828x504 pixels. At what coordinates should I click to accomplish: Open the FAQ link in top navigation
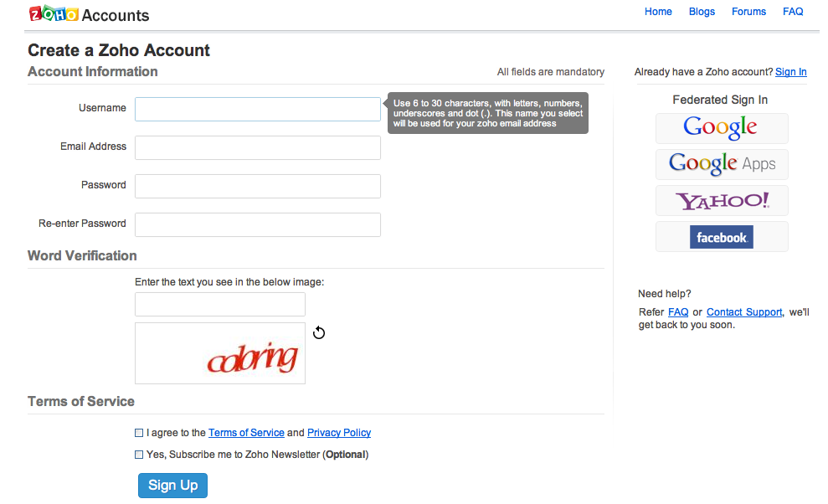pyautogui.click(x=793, y=12)
